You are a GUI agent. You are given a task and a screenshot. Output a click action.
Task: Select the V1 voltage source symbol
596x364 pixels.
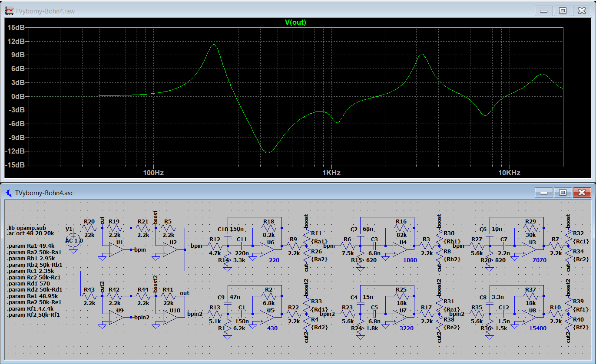point(73,239)
